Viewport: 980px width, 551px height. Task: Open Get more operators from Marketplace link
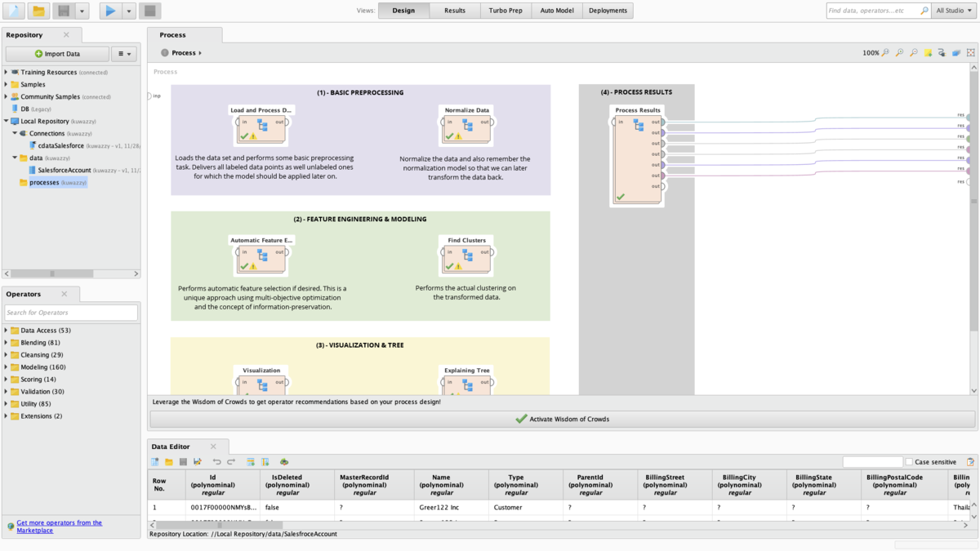[x=59, y=527]
